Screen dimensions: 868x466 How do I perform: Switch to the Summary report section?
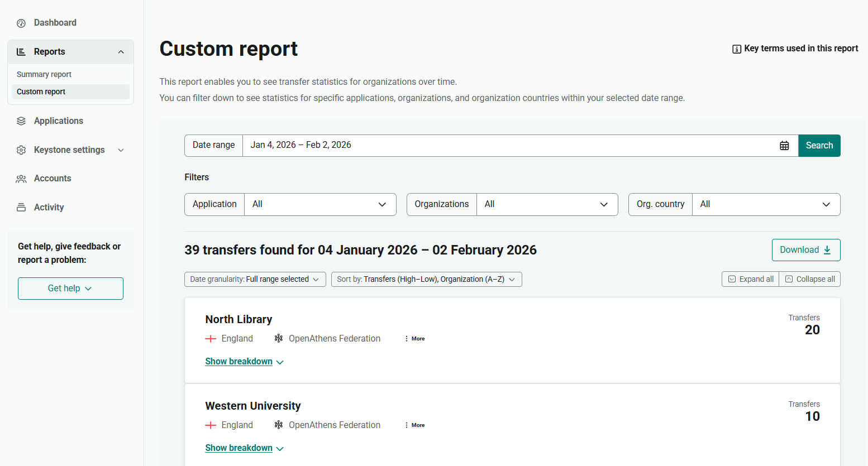click(44, 74)
